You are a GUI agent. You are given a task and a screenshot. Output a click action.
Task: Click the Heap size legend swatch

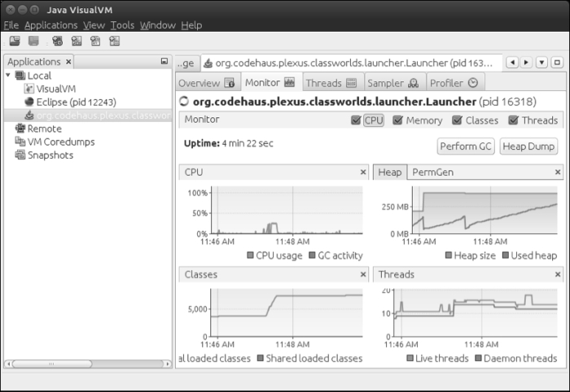click(449, 255)
